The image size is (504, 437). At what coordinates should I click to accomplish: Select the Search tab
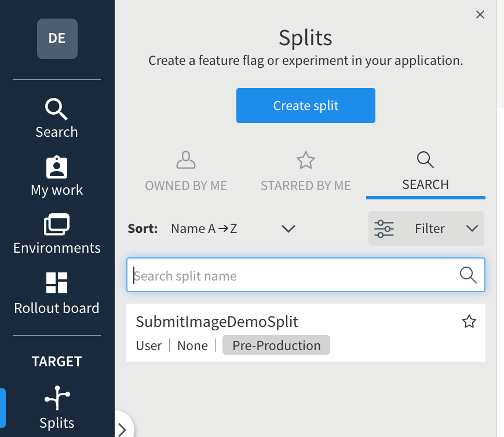coord(425,171)
